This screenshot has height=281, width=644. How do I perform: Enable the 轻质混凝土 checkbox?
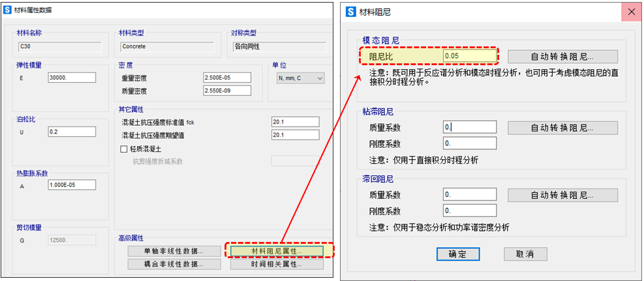point(124,149)
